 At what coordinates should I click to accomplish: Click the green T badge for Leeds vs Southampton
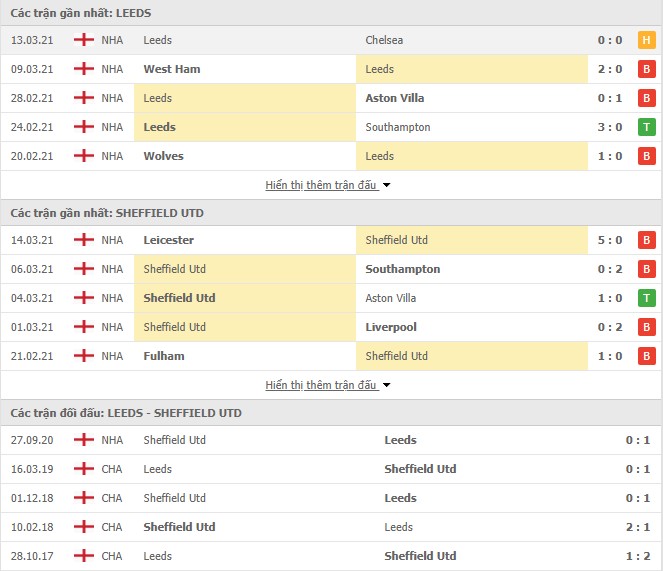pyautogui.click(x=646, y=127)
